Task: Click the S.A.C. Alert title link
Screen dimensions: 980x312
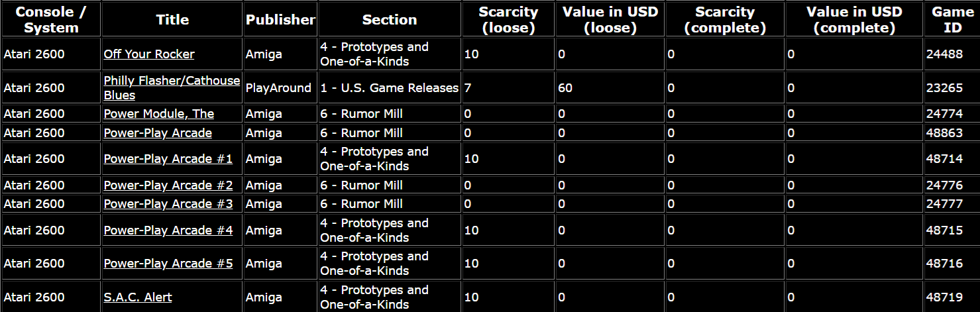Action: pyautogui.click(x=138, y=297)
